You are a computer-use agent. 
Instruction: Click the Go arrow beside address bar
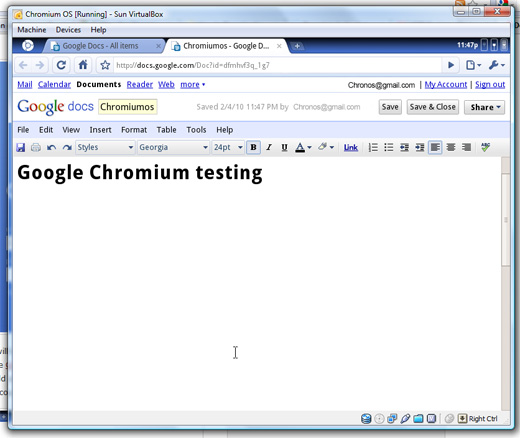click(x=451, y=65)
